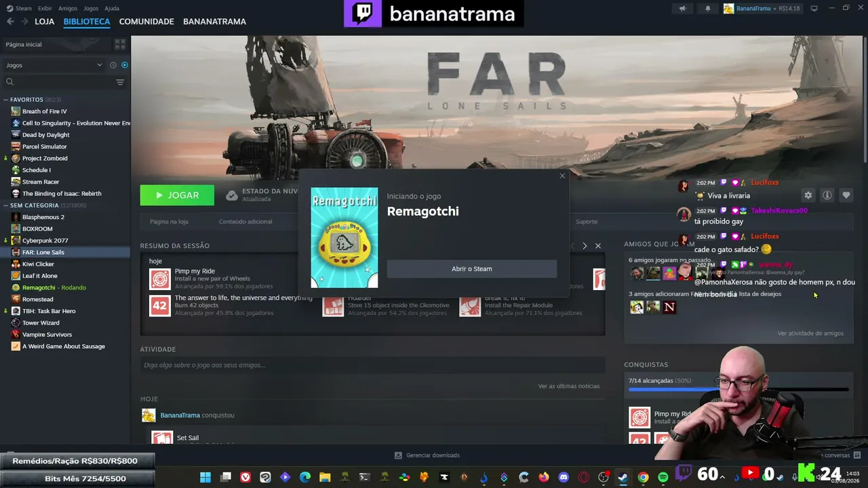This screenshot has width=868, height=488.
Task: Open the Jogos menu in menu bar
Action: 91,8
